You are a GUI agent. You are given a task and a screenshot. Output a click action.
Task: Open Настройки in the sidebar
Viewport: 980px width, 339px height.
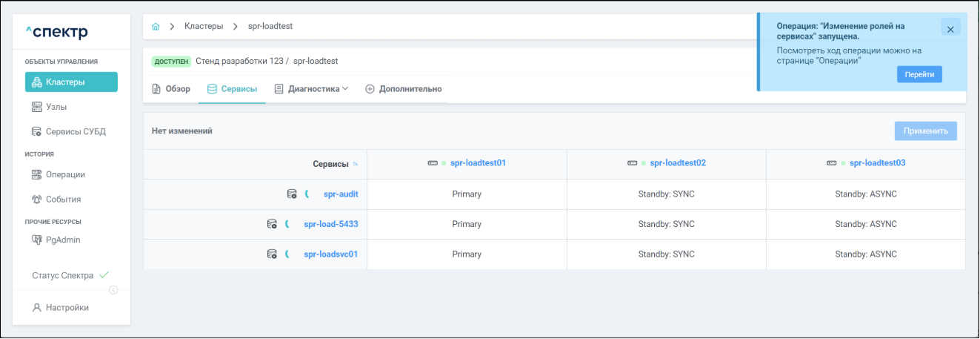tap(67, 308)
